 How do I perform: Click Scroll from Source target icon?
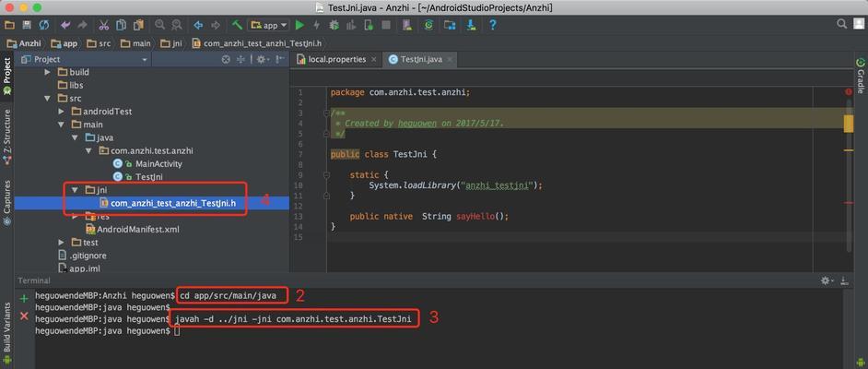click(226, 59)
